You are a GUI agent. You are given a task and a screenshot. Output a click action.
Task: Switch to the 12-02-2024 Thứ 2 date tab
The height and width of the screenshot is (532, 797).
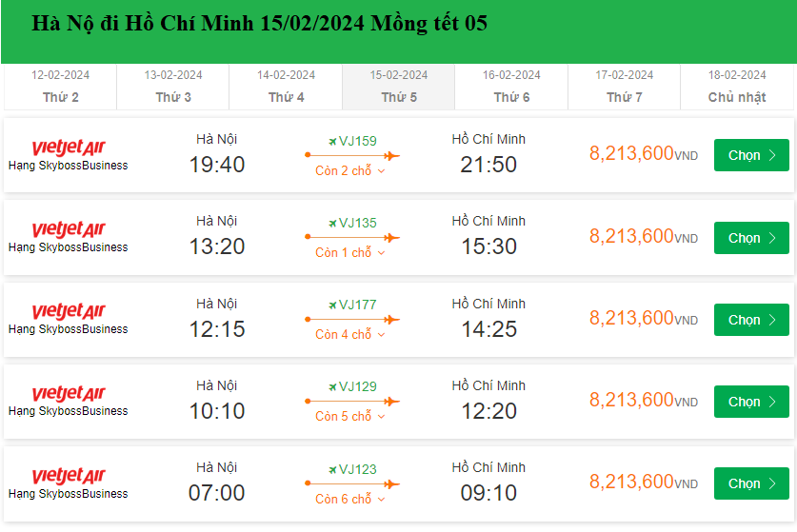[x=61, y=87]
